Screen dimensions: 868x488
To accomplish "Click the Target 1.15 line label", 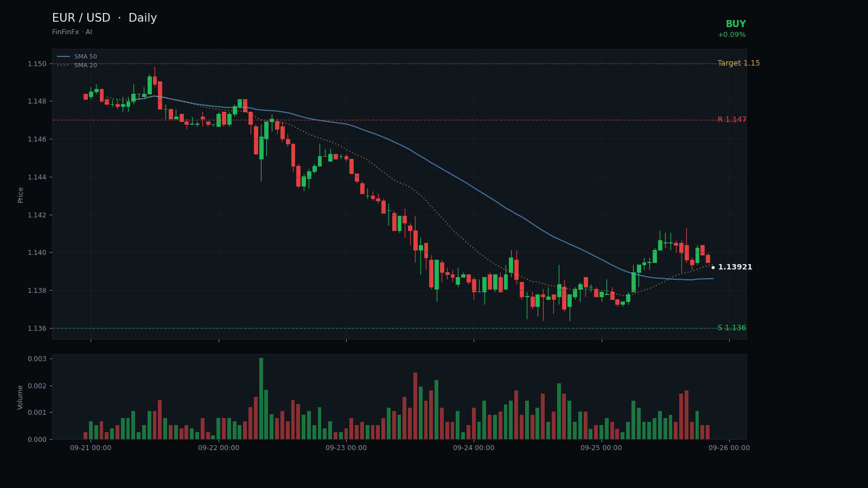I will point(739,63).
